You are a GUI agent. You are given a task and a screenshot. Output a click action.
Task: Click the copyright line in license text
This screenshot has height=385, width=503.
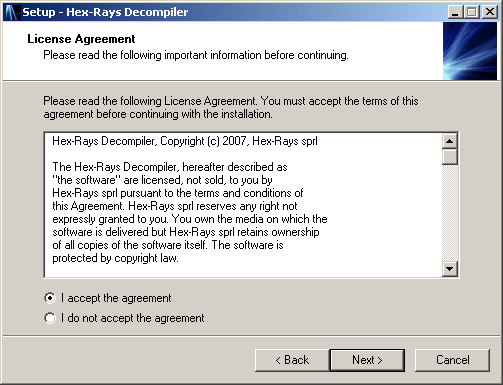185,141
